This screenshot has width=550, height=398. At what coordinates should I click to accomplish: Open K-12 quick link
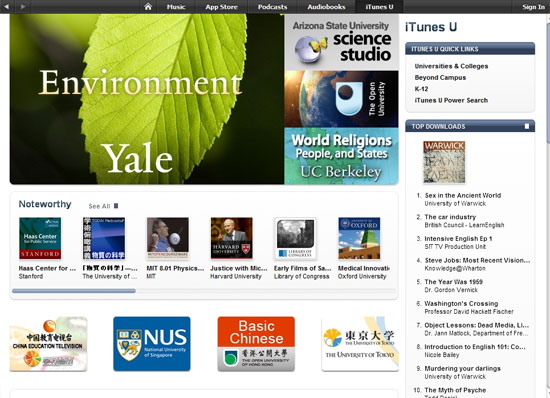pos(421,89)
